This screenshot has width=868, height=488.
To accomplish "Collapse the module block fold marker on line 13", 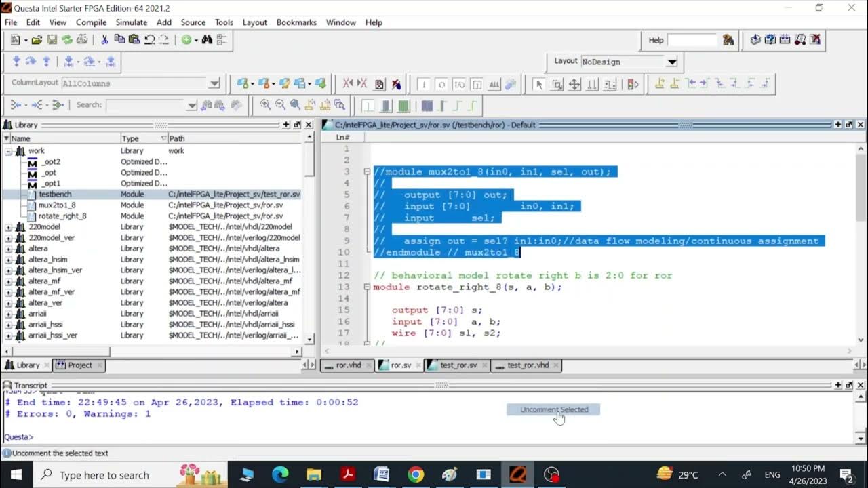I will pyautogui.click(x=367, y=287).
